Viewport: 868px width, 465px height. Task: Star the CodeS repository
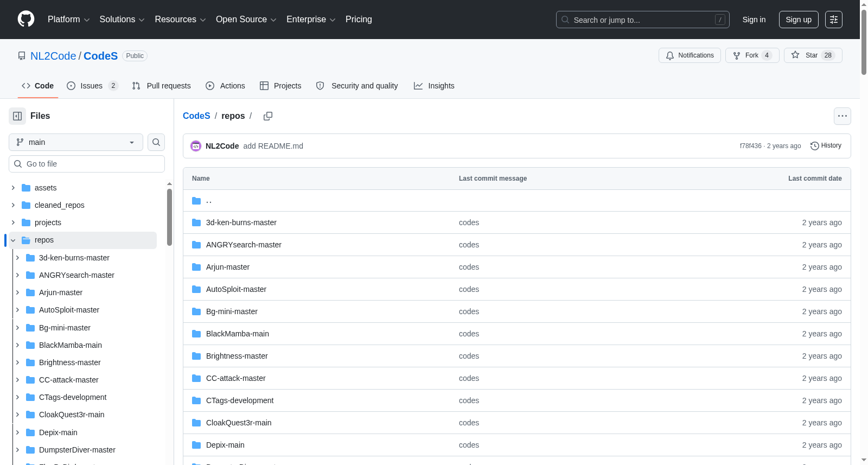(x=813, y=55)
